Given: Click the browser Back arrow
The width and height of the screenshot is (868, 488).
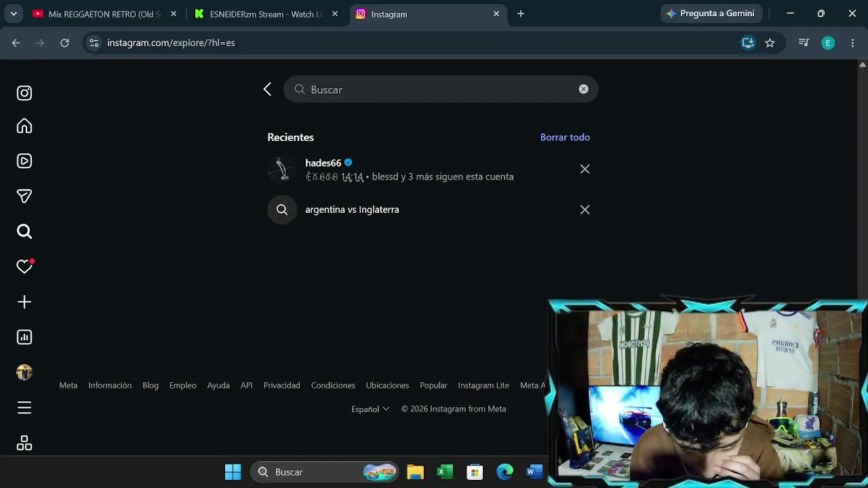Looking at the screenshot, I should pyautogui.click(x=16, y=43).
